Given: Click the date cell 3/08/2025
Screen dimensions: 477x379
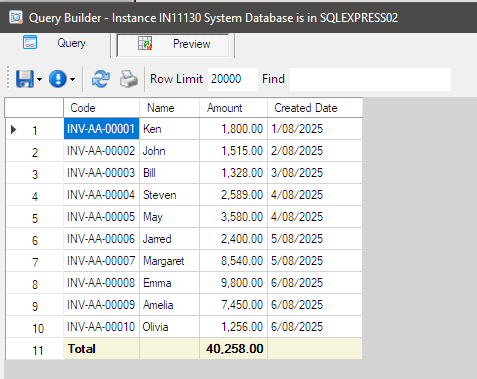Looking at the screenshot, I should [x=315, y=173].
